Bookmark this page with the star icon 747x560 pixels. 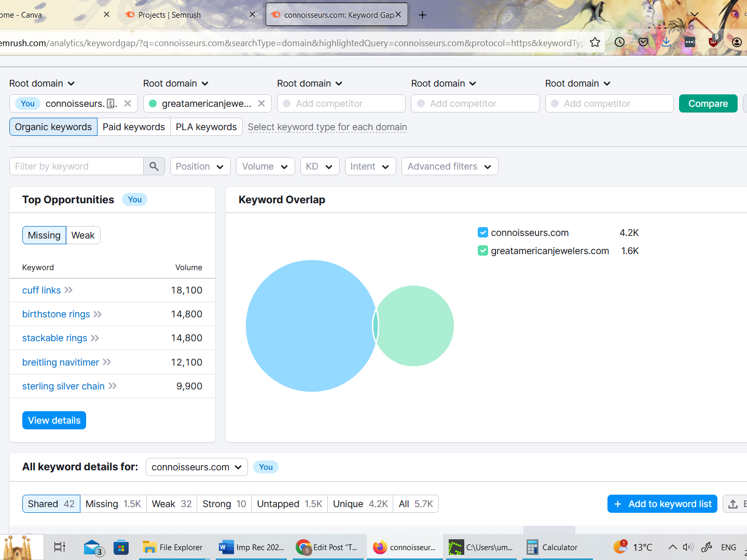point(595,43)
